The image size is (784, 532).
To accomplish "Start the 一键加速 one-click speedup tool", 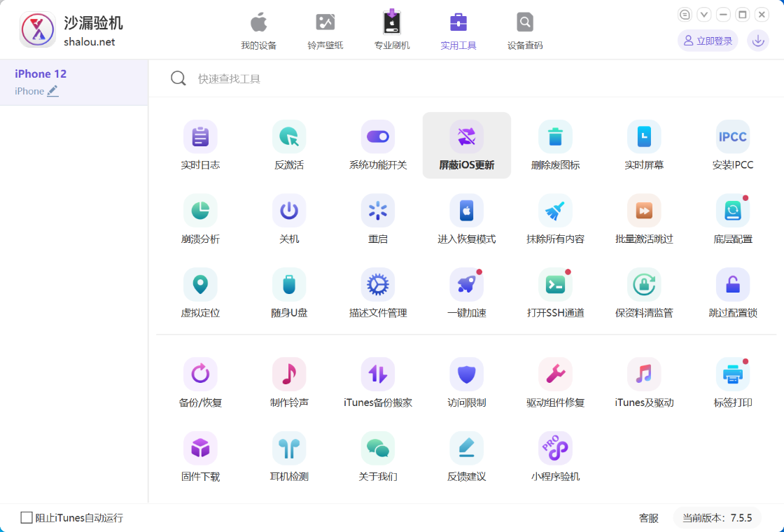I will [x=467, y=285].
